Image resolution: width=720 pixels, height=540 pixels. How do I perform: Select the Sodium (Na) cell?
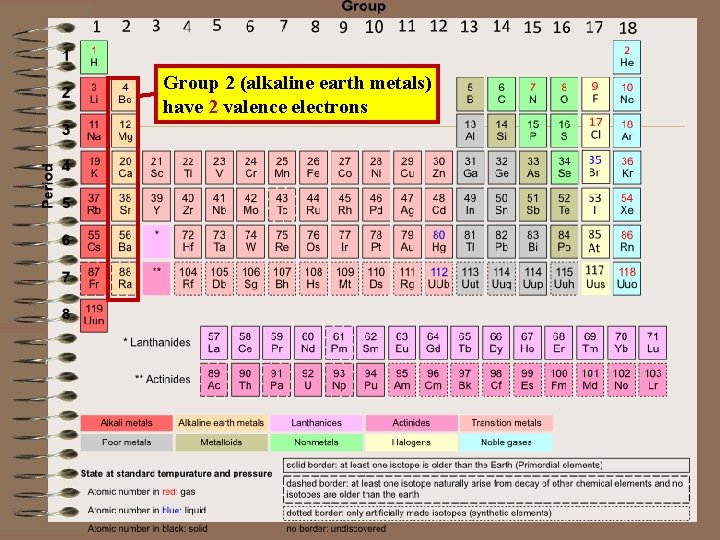click(x=94, y=130)
